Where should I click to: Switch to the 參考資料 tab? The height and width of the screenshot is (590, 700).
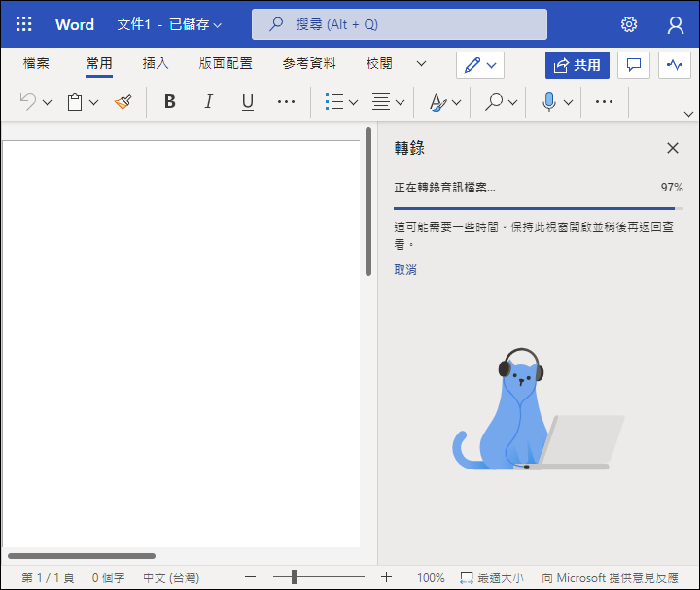tap(309, 64)
